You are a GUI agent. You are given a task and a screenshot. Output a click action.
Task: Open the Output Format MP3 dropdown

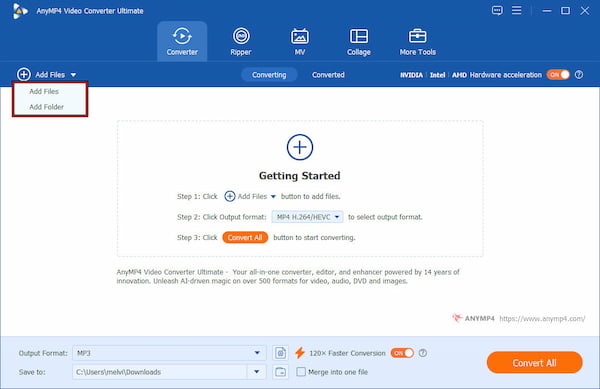169,353
